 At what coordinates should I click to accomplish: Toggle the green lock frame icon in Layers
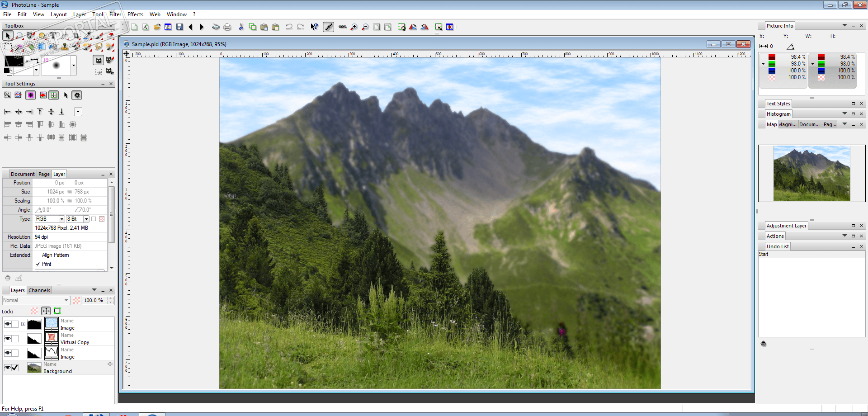click(57, 311)
